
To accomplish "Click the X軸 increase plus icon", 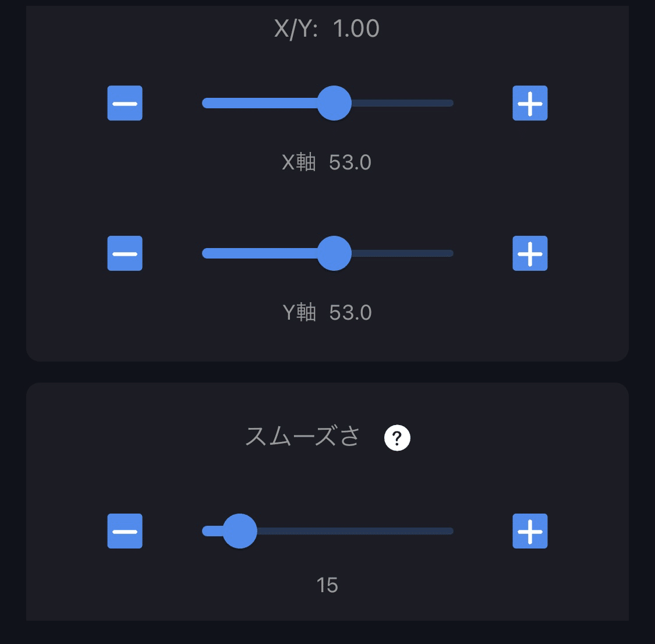I will click(x=529, y=103).
